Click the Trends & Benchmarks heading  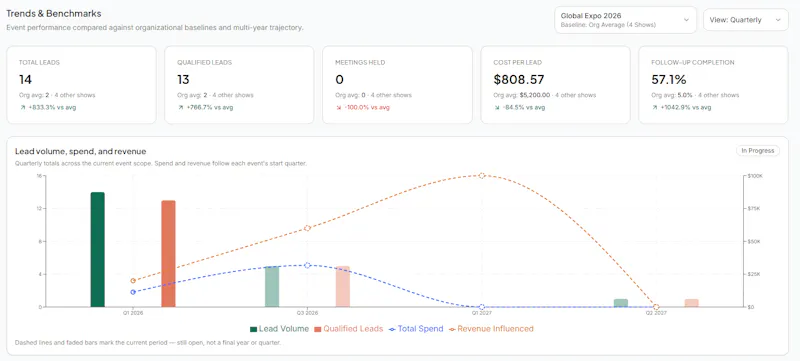54,14
